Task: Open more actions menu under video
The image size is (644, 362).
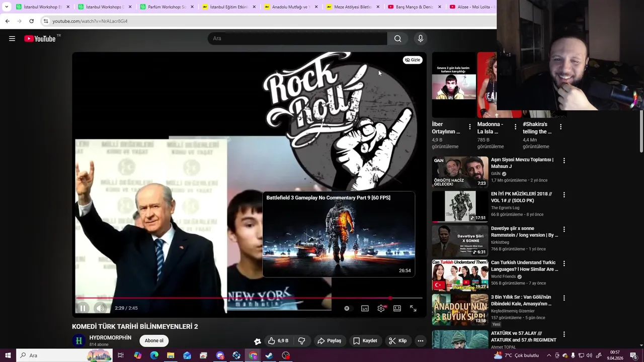Action: (x=421, y=341)
